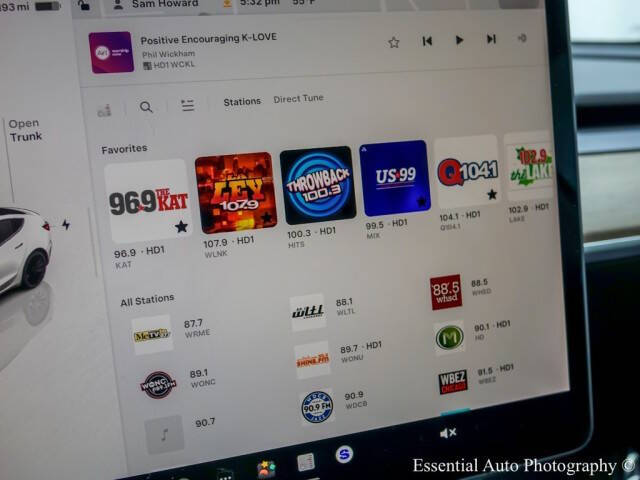Open the list options icon beside search

point(188,106)
